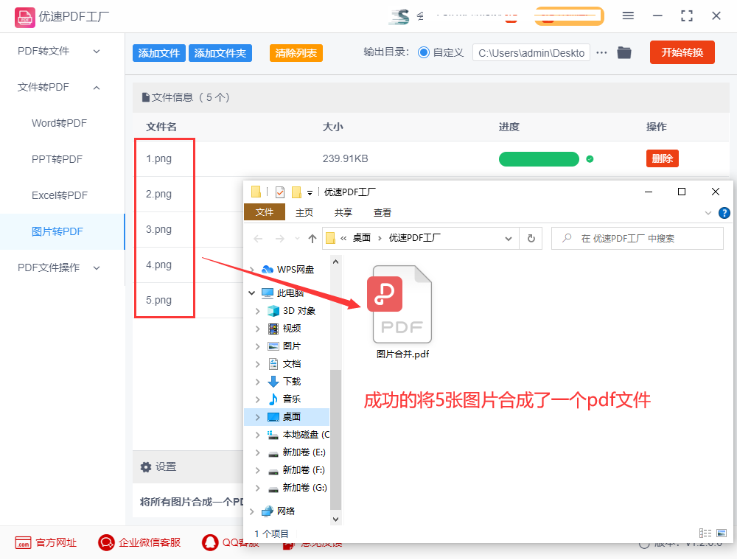
Task: Expand the PDF转文件 section
Action: [x=97, y=51]
